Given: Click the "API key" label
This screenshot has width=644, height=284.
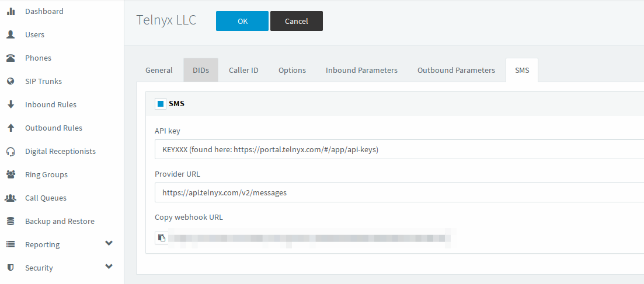Looking at the screenshot, I should 168,131.
